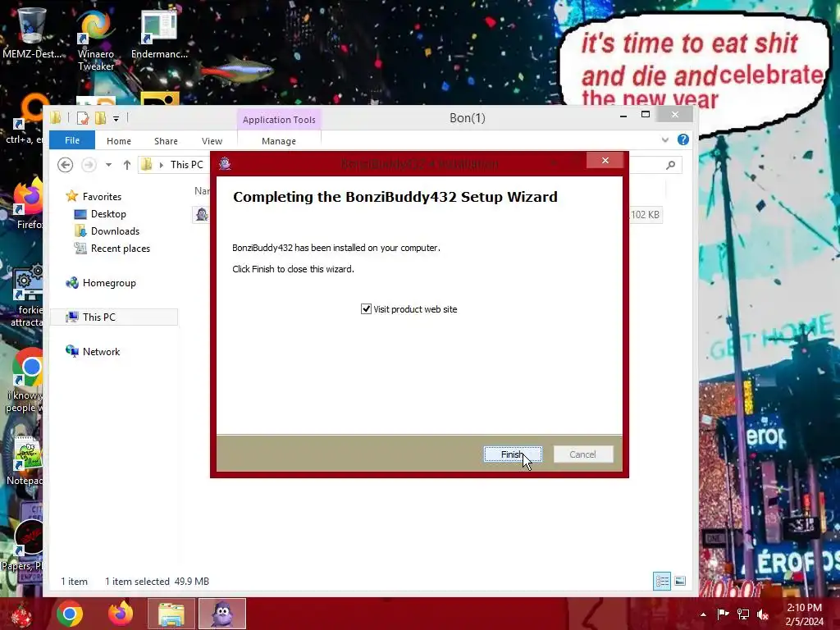Open the Chrome desktop shortcut
This screenshot has height=630, width=840.
[x=28, y=381]
